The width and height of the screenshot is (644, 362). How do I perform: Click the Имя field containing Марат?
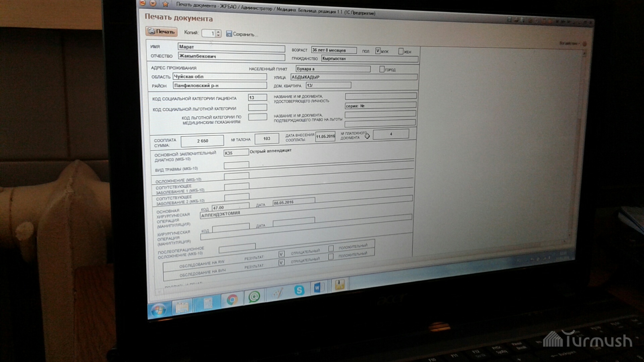pos(231,47)
